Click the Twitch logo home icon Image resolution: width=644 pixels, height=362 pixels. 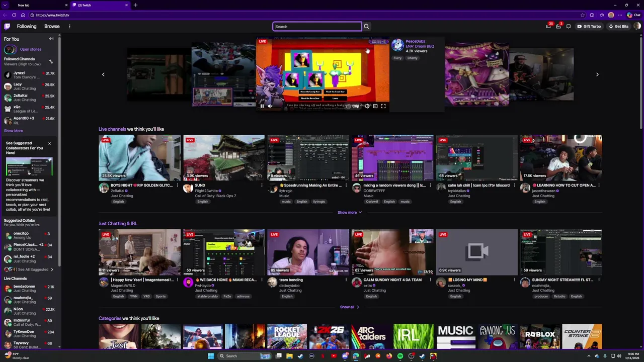click(7, 26)
